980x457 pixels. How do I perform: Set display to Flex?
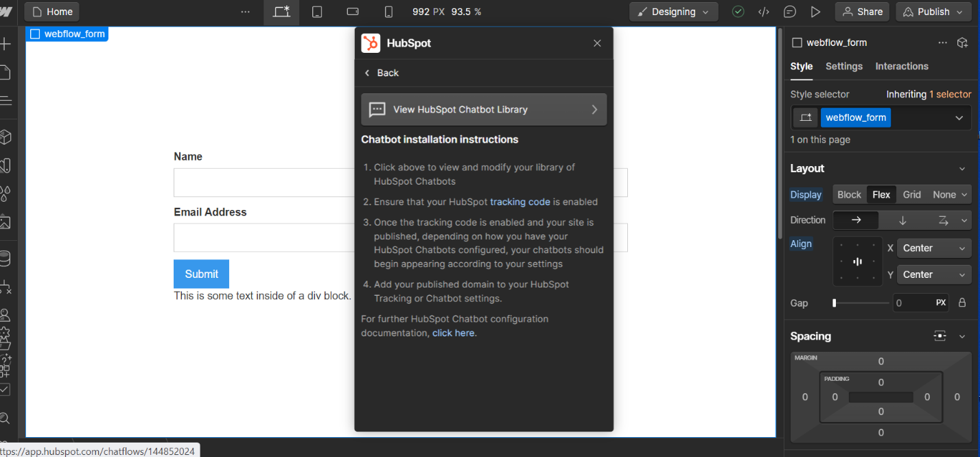[x=881, y=194]
